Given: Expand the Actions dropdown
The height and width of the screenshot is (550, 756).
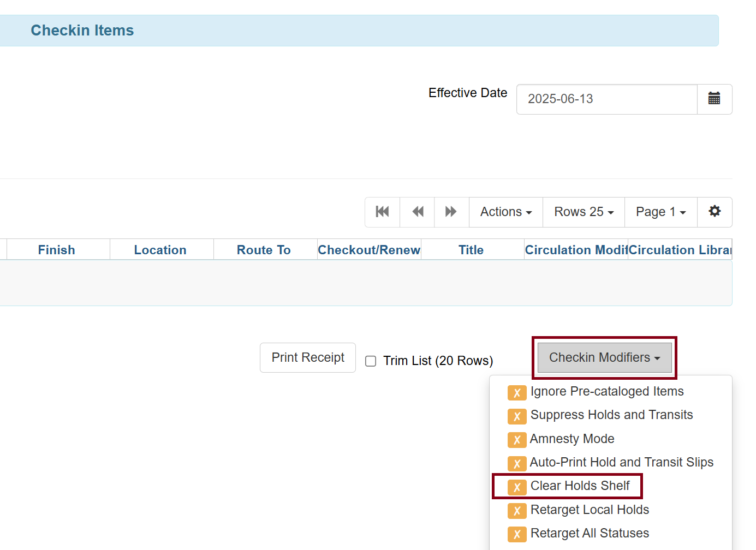Looking at the screenshot, I should 505,212.
